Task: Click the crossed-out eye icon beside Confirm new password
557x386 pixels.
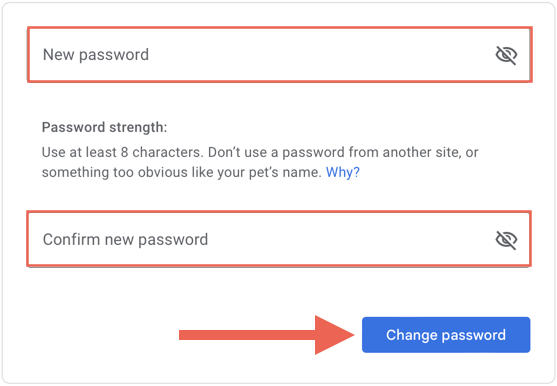Action: pos(506,240)
